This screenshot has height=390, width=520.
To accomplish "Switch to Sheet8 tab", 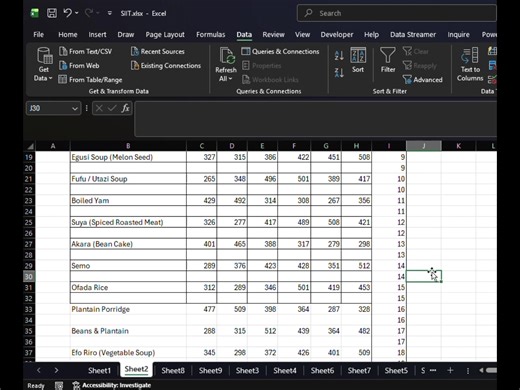I will coord(173,370).
